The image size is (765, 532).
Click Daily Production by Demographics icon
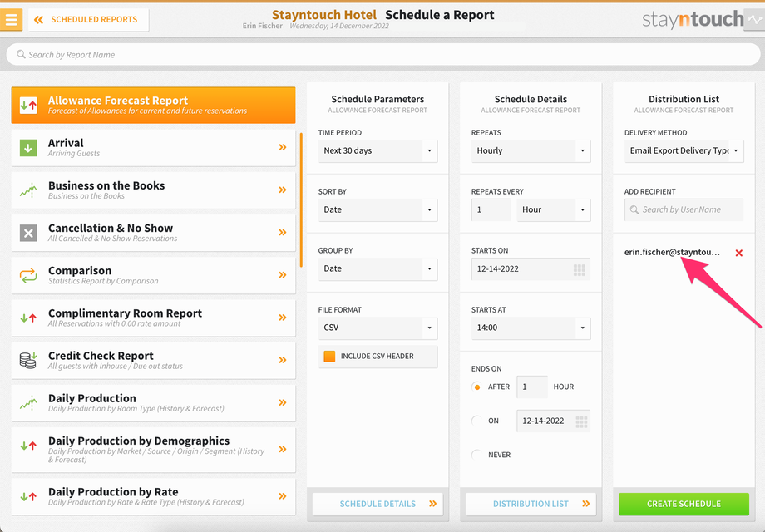[x=28, y=446]
